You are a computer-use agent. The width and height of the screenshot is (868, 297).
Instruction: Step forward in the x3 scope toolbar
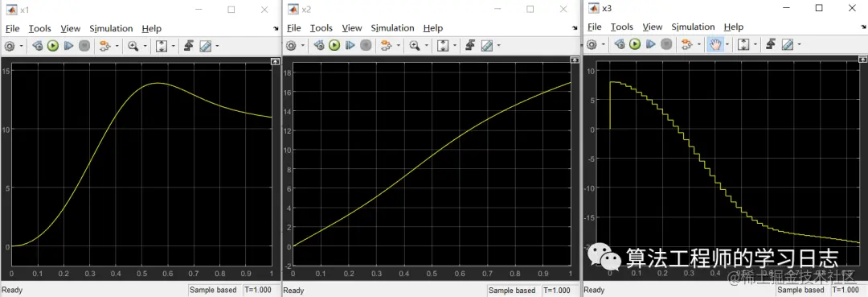650,44
